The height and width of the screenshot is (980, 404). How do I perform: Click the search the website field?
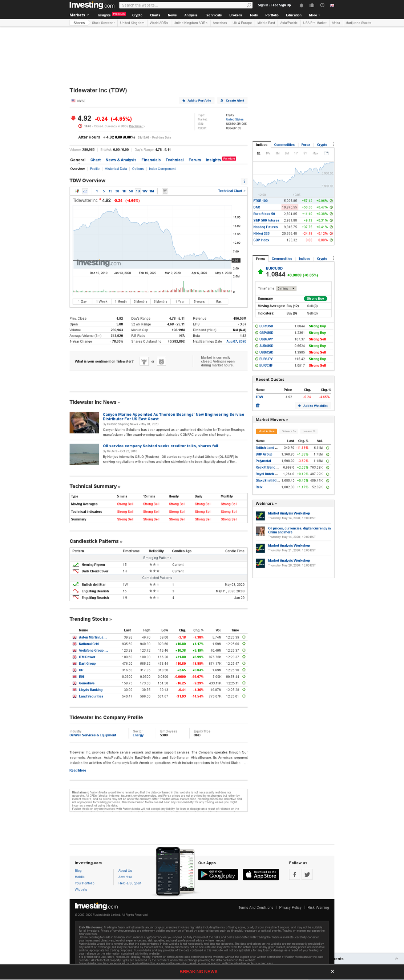pyautogui.click(x=182, y=5)
